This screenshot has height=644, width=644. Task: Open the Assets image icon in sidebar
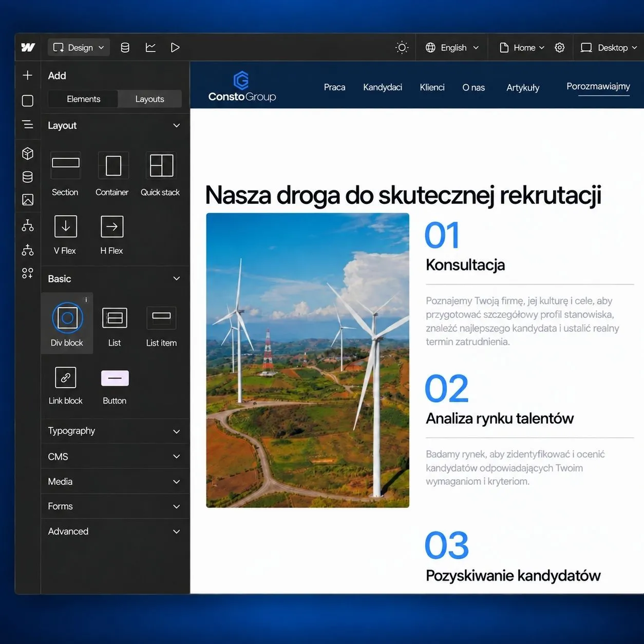(28, 199)
